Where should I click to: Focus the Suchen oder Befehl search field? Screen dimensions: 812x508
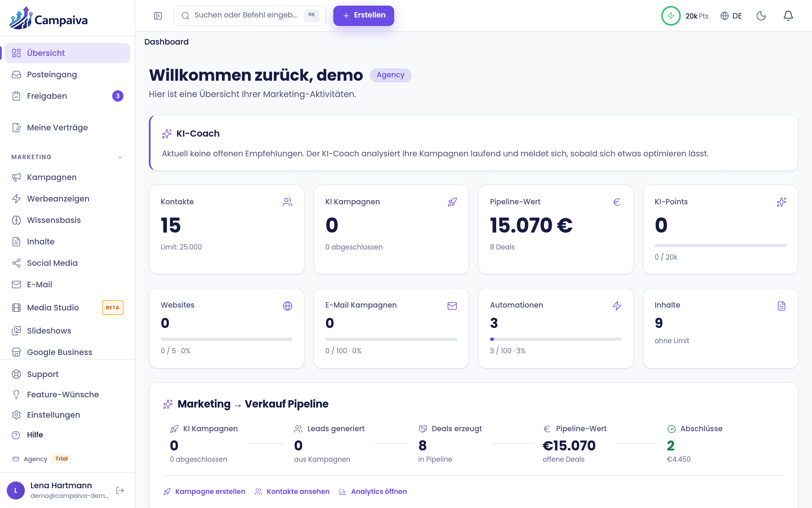(250, 16)
